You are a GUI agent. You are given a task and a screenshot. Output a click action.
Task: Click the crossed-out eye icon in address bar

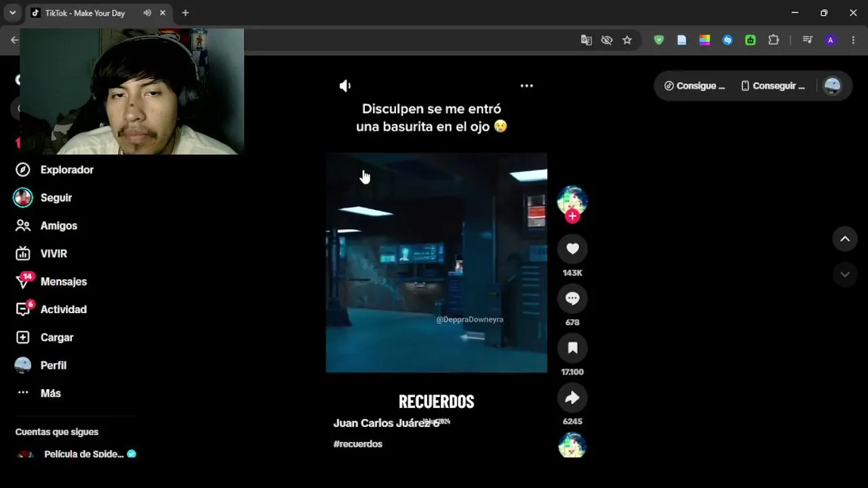pos(607,40)
